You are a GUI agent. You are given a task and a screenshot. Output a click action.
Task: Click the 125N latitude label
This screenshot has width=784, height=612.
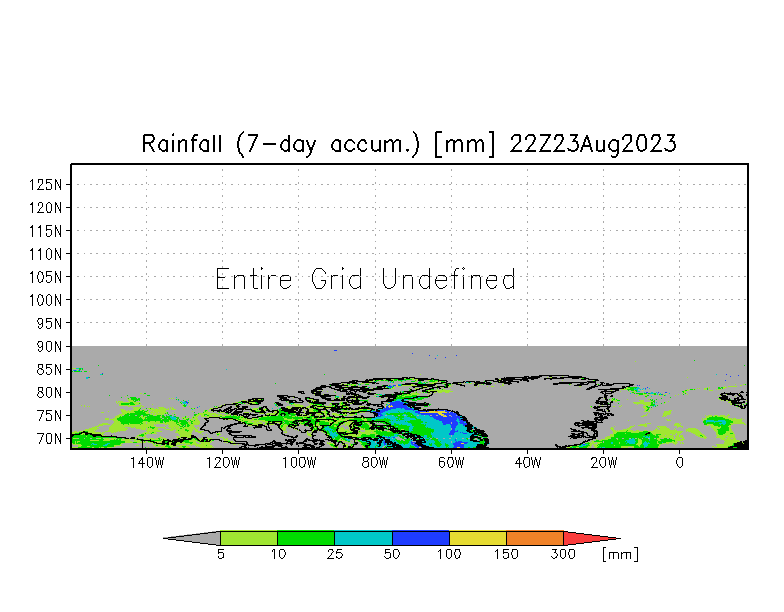[46, 185]
